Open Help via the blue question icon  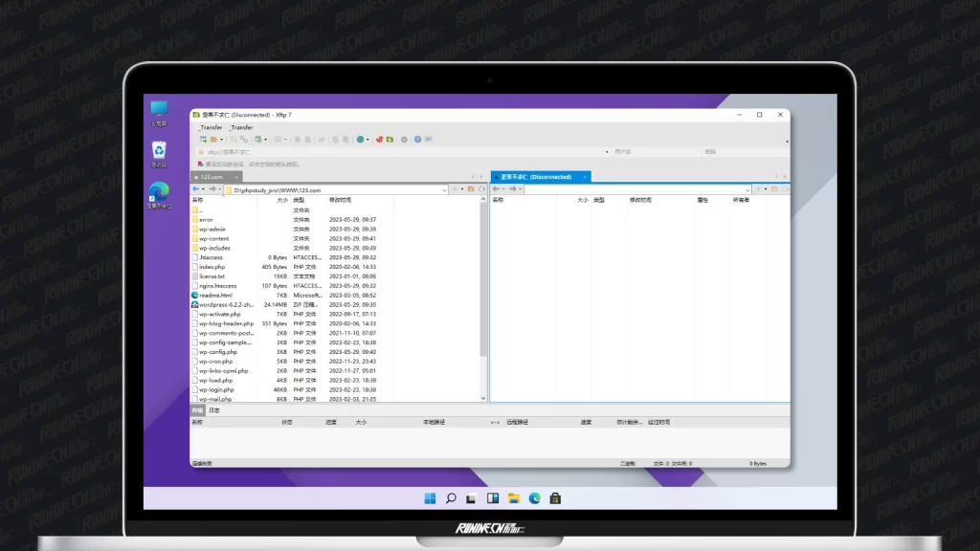417,140
